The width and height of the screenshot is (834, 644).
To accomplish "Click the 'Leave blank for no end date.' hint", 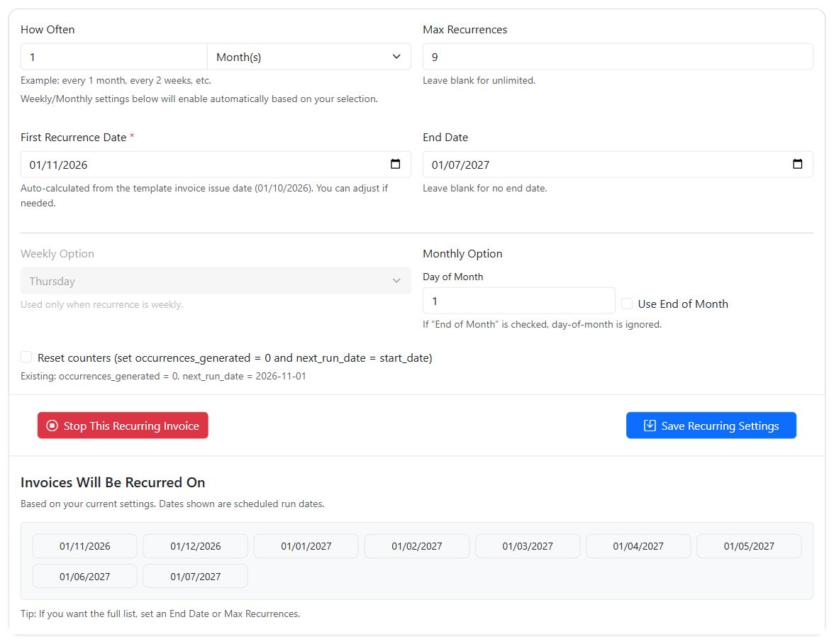I will [x=484, y=188].
